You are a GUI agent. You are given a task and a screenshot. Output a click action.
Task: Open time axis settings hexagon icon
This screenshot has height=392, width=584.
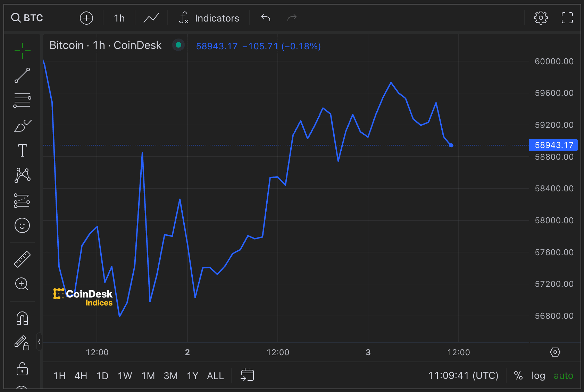tap(555, 352)
